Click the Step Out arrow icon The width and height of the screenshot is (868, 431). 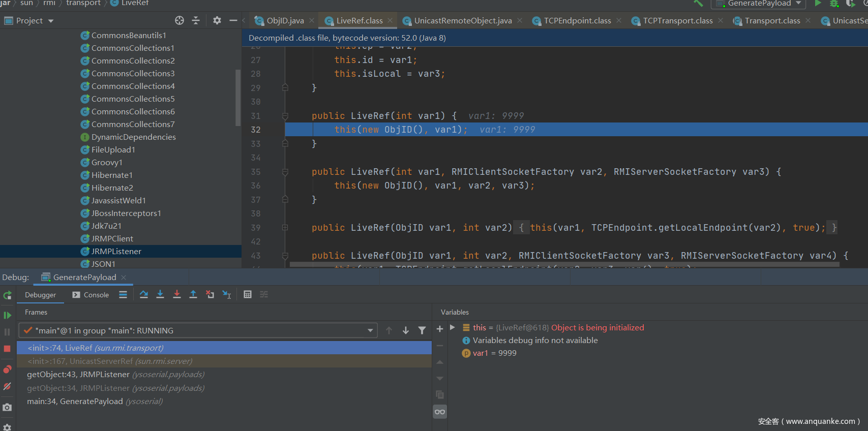(193, 294)
